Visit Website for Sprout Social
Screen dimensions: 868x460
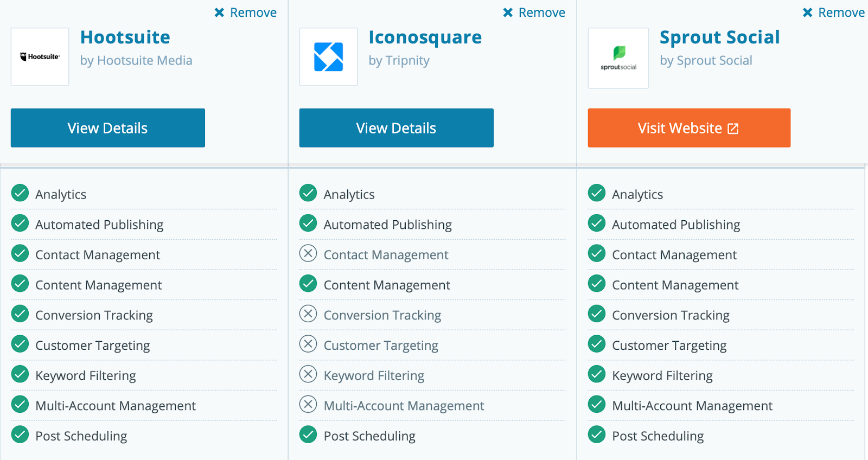click(x=688, y=128)
